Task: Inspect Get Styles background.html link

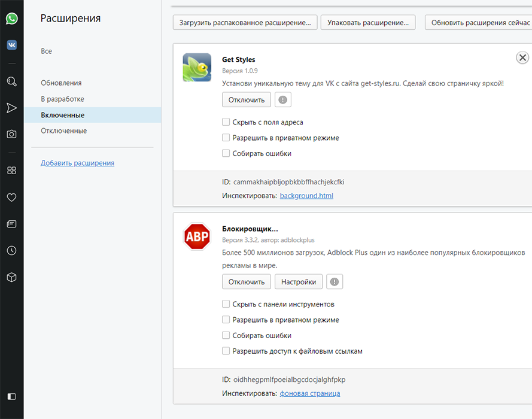Action: click(306, 196)
